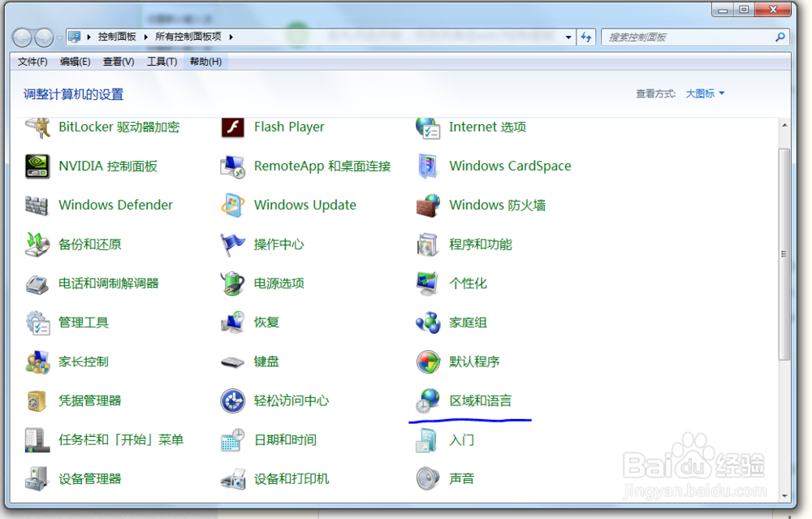Open the 轻松访问中心 icon
This screenshot has height=519, width=812.
click(233, 401)
